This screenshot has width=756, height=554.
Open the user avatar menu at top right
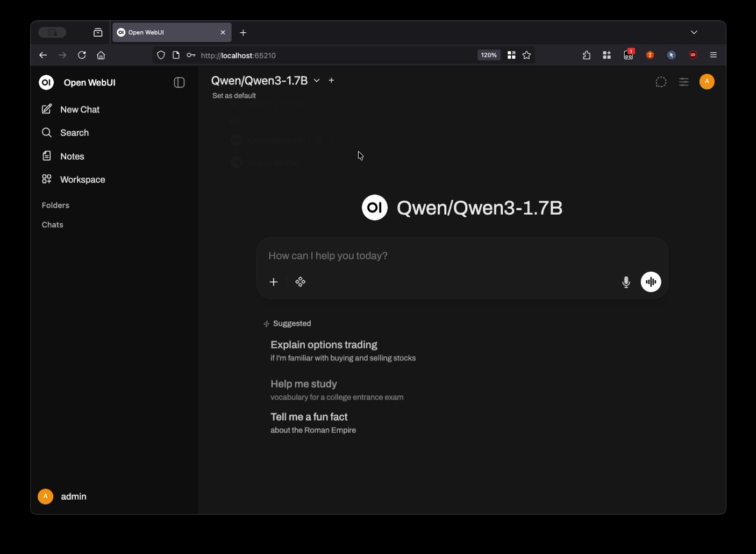[x=707, y=82]
